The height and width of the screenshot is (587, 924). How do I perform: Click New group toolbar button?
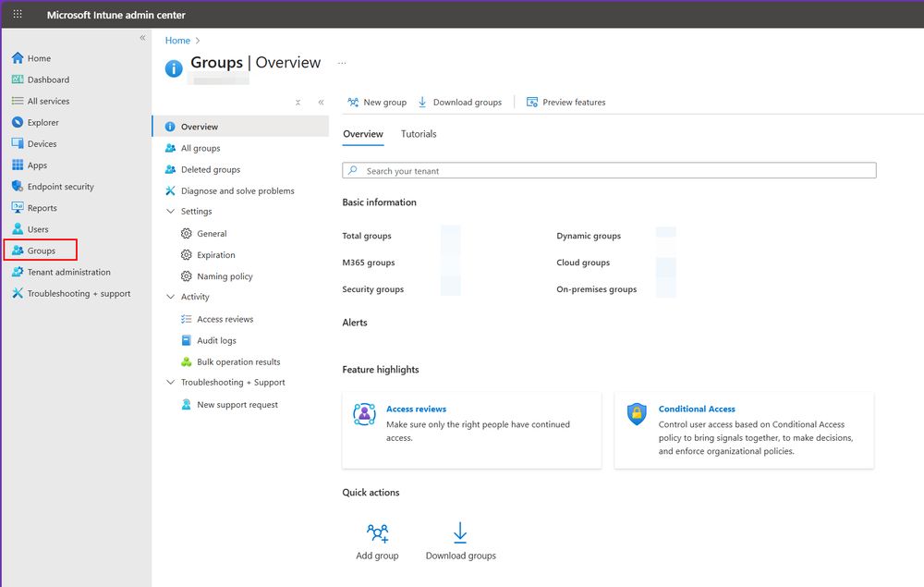[377, 102]
